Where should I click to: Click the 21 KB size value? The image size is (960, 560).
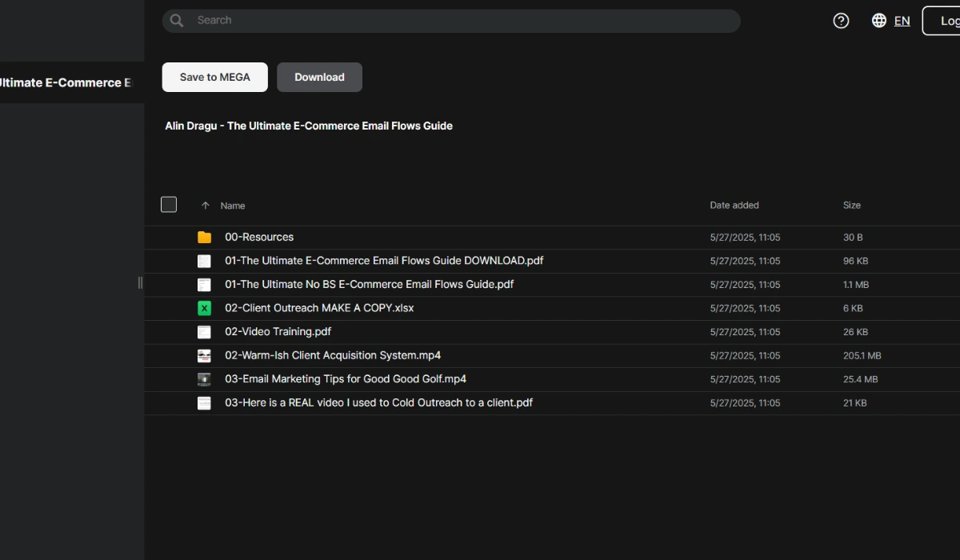coord(855,403)
